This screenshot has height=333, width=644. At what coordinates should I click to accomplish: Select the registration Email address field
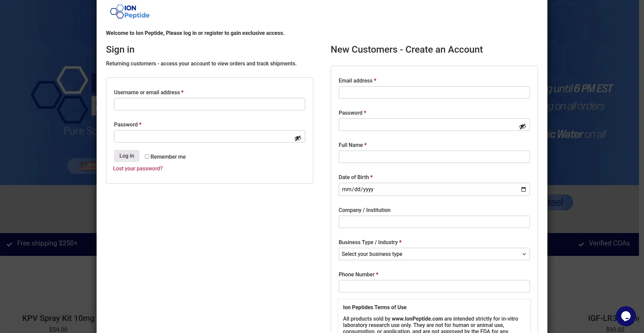pos(434,93)
